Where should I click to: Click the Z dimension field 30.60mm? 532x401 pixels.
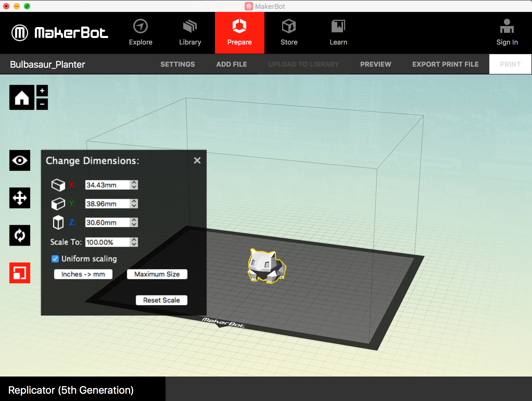107,222
